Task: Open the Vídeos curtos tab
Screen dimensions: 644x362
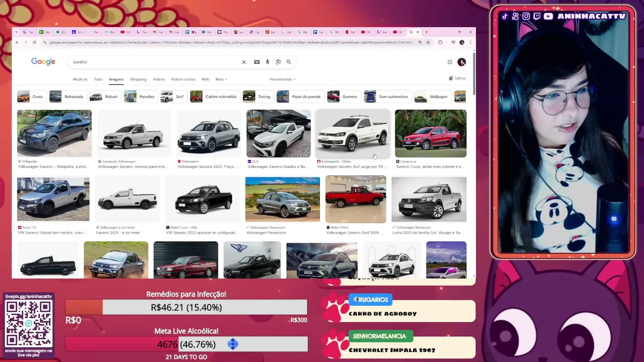Action: (x=183, y=79)
